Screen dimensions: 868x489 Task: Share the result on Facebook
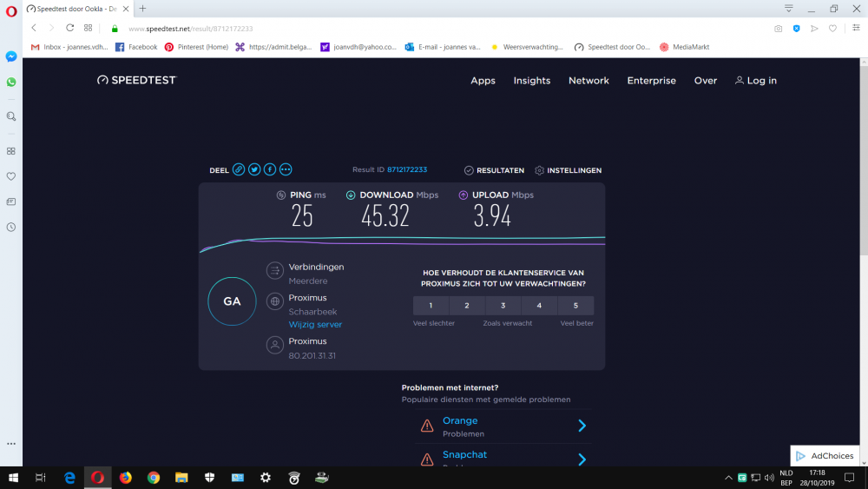pyautogui.click(x=270, y=169)
